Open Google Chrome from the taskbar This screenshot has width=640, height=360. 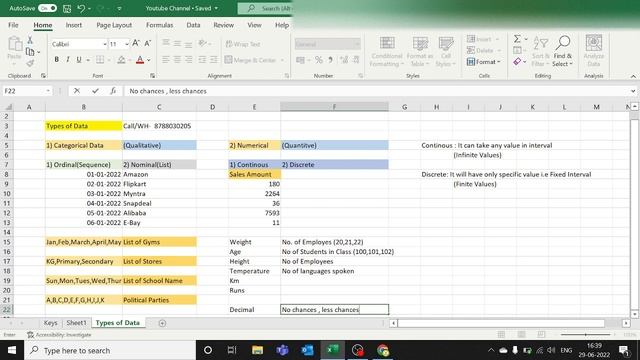[x=382, y=350]
